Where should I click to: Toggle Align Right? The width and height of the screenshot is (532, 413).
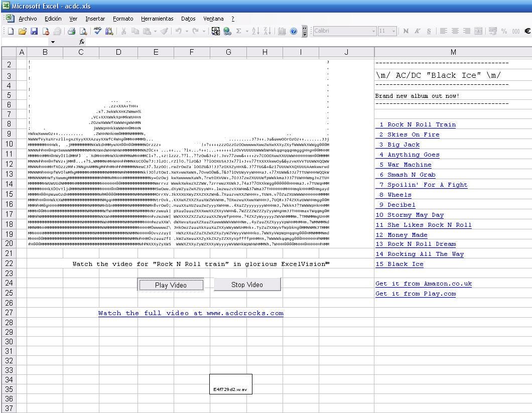[x=467, y=31]
